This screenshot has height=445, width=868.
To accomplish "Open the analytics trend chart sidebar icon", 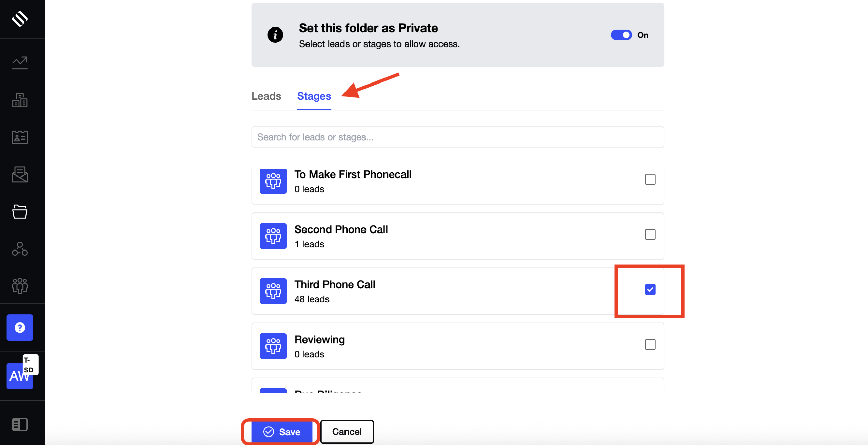I will point(20,63).
